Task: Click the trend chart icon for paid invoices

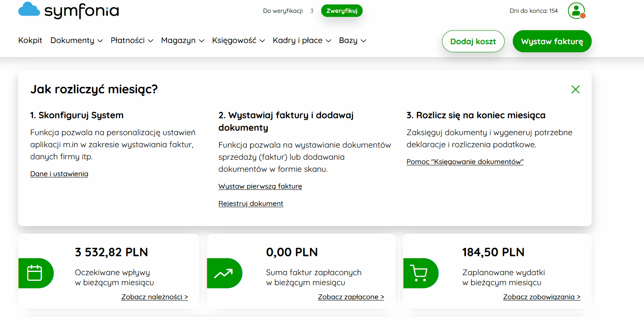Action: [x=223, y=273]
